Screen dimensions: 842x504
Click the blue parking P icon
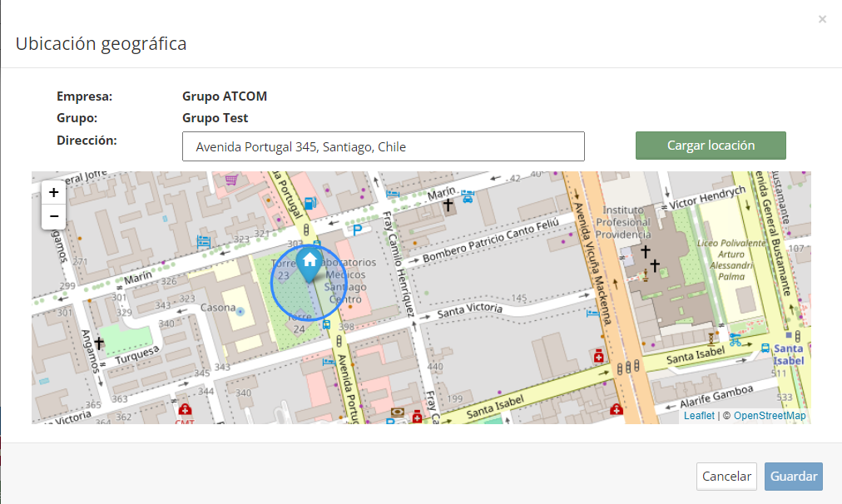[358, 230]
